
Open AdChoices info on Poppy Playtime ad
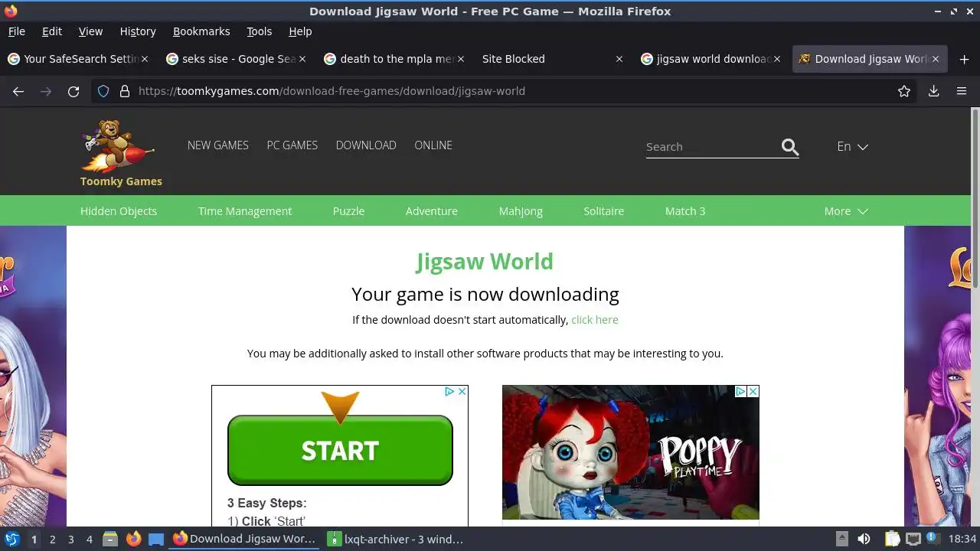click(741, 391)
